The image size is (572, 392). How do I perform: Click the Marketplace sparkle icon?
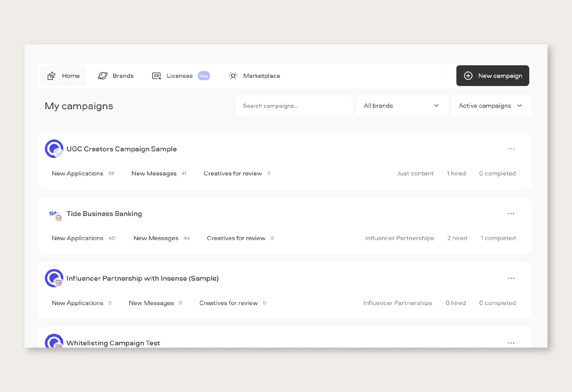(233, 76)
